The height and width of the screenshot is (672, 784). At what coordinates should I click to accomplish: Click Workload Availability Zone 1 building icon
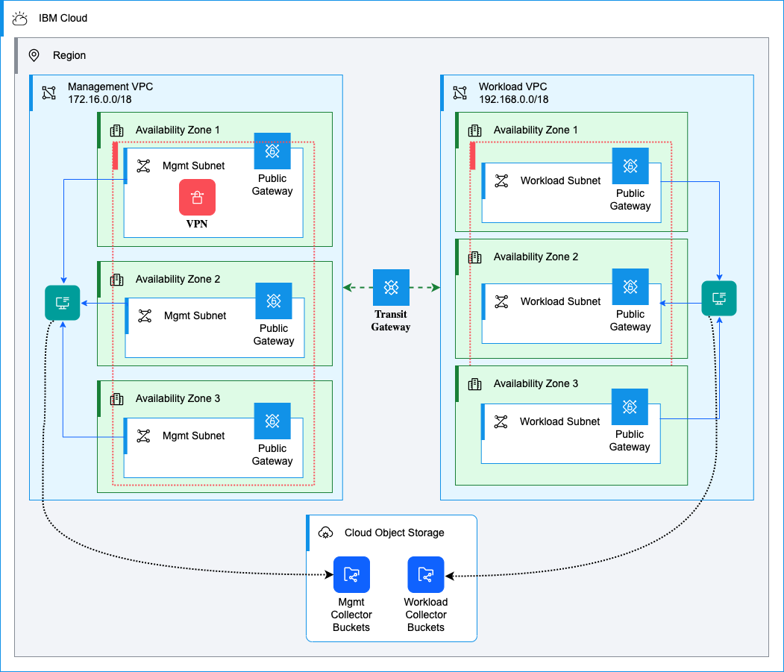tap(474, 131)
